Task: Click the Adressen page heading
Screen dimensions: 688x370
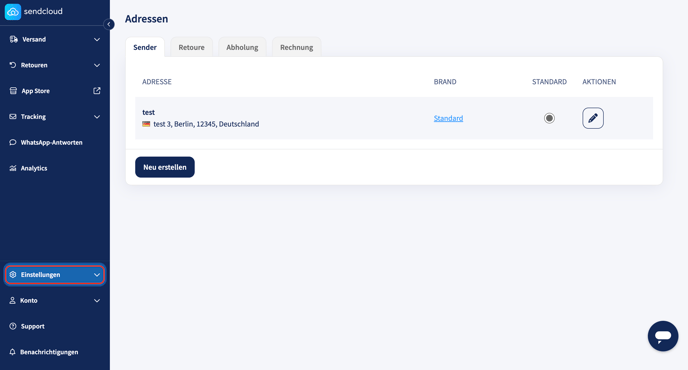Action: pos(147,19)
